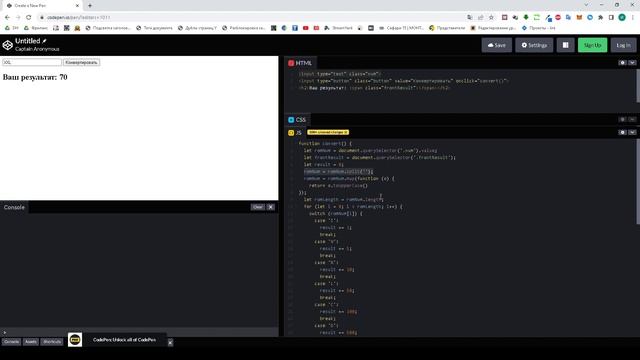Click the yellow unsaved changes badge
The width and height of the screenshot is (640, 360).
click(328, 132)
